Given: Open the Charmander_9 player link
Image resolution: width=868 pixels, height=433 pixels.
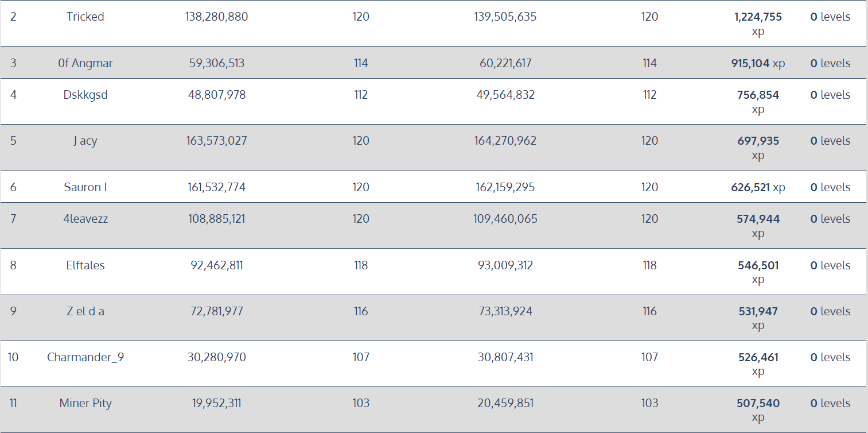Looking at the screenshot, I should (x=85, y=357).
